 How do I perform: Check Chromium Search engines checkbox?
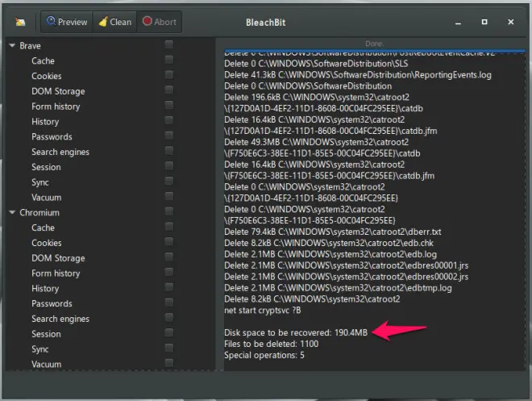pyautogui.click(x=169, y=317)
